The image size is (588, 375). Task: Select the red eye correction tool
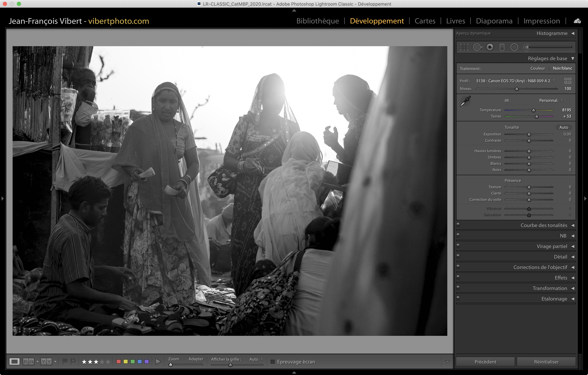click(x=490, y=47)
